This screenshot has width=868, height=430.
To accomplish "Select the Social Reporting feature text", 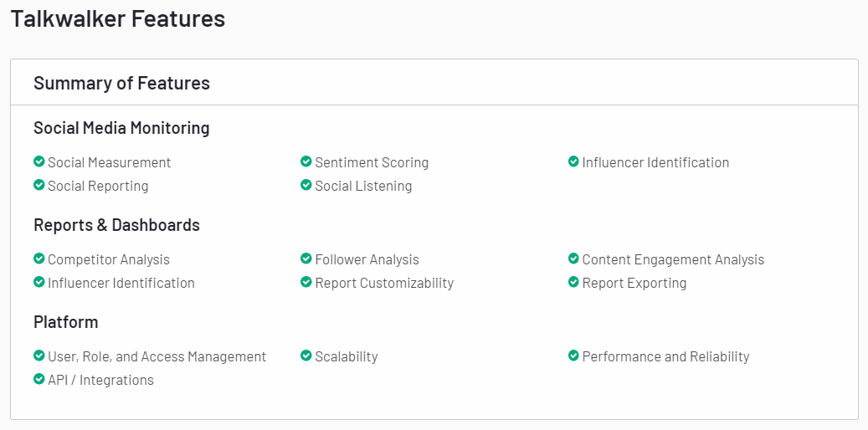I will tap(98, 186).
